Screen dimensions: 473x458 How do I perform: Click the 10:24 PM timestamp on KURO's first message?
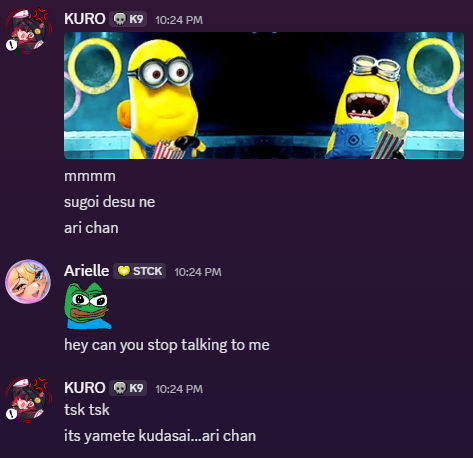click(x=179, y=20)
